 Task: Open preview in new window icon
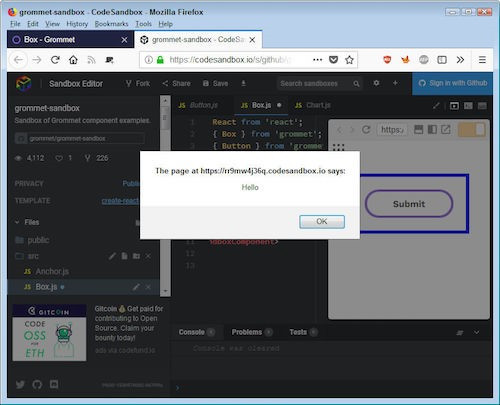[446, 130]
